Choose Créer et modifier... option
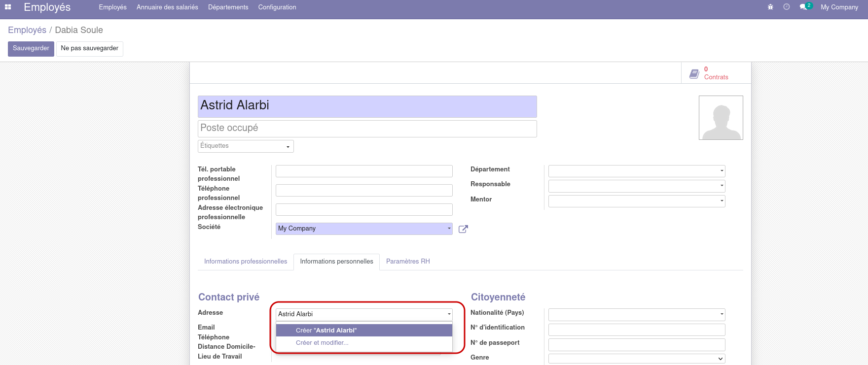This screenshot has width=868, height=365. click(x=364, y=343)
